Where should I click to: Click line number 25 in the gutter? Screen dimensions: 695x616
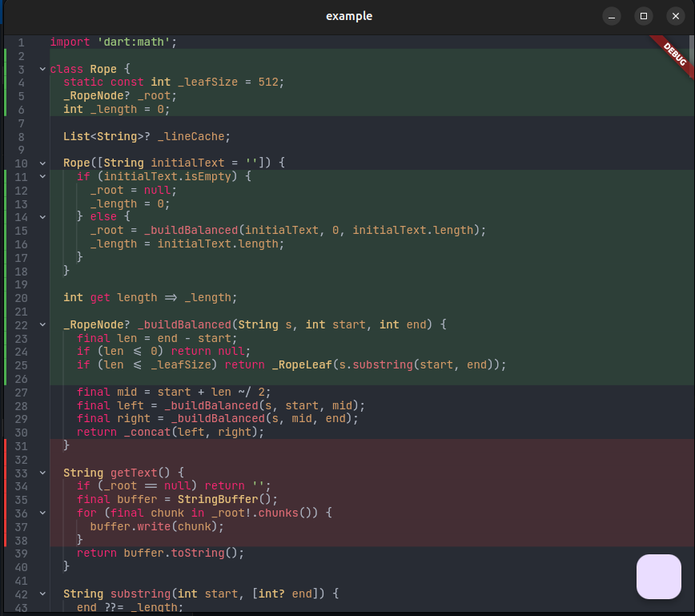coord(21,364)
